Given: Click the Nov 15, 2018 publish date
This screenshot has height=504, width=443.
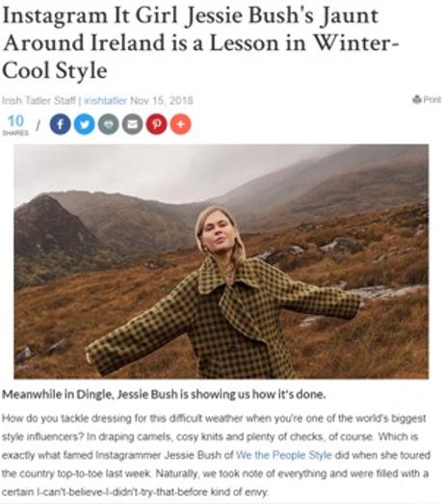Looking at the screenshot, I should click(x=162, y=100).
